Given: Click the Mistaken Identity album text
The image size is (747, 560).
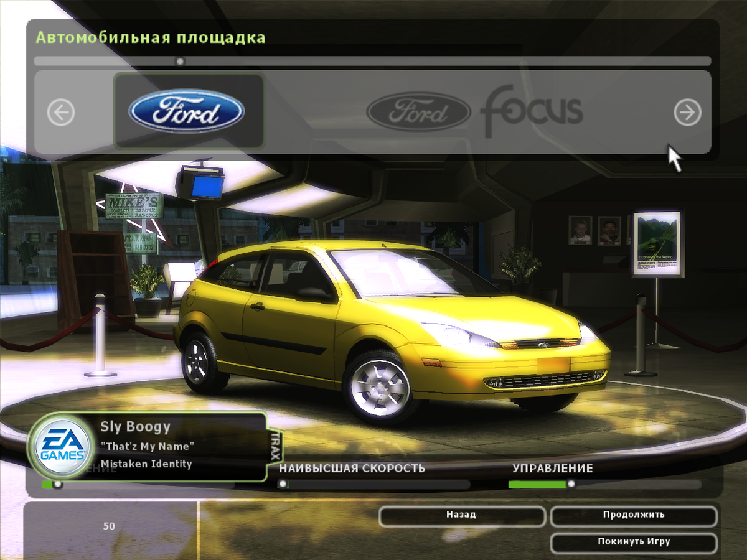Looking at the screenshot, I should pyautogui.click(x=146, y=464).
